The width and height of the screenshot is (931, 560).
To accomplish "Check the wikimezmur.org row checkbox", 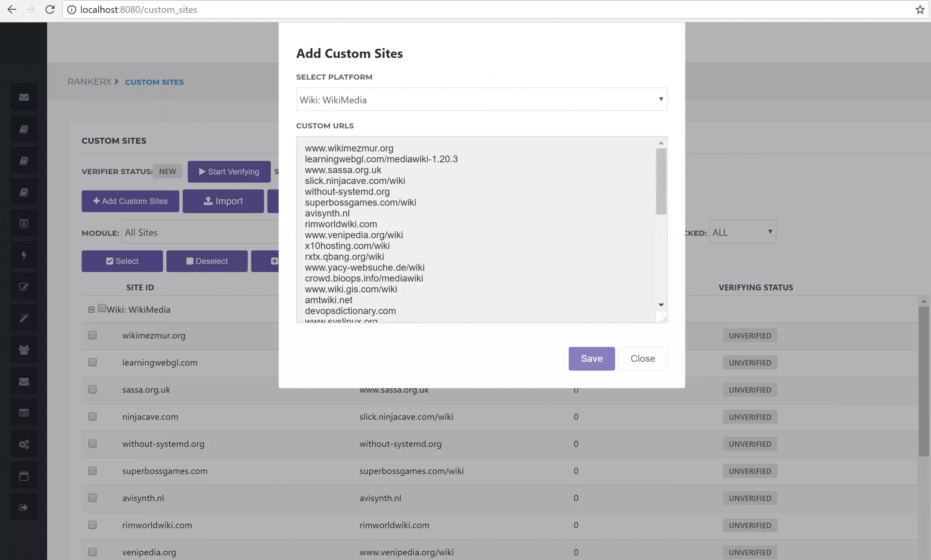I will click(x=92, y=335).
